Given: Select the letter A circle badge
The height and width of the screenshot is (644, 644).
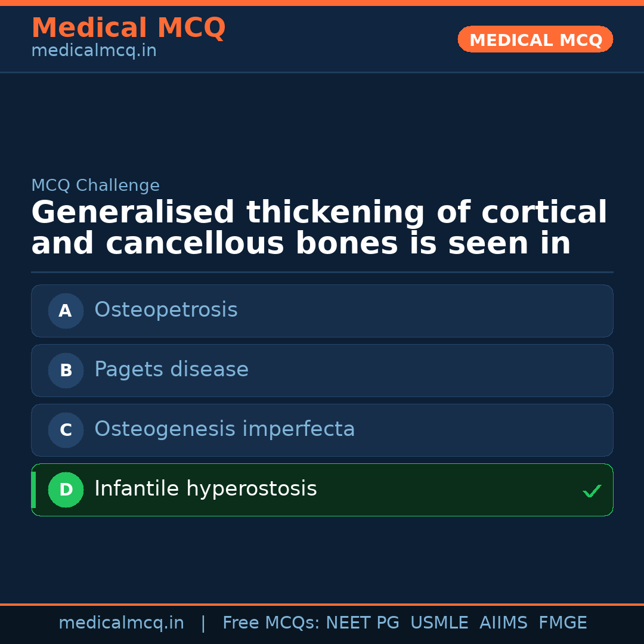Looking at the screenshot, I should coord(66,311).
